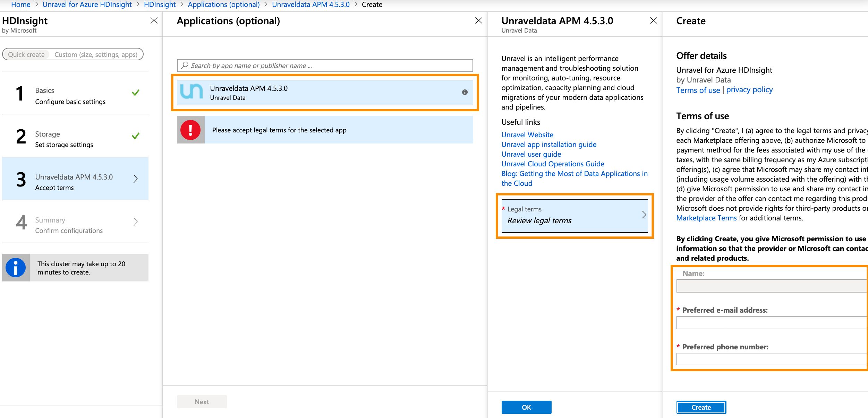The image size is (868, 418).
Task: Open step 3 Unraveldata APM Accept terms
Action: tap(75, 179)
